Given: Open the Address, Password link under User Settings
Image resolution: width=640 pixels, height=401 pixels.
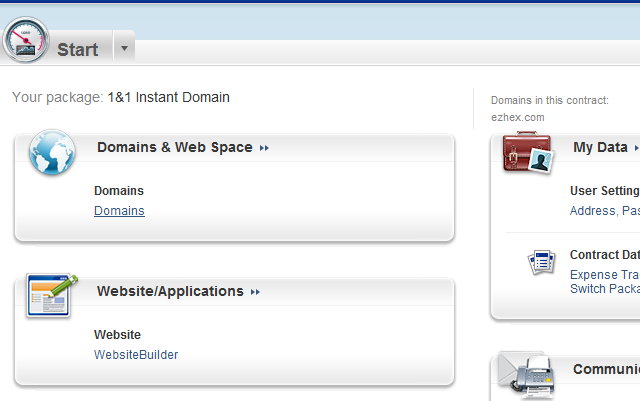Looking at the screenshot, I should tap(605, 211).
